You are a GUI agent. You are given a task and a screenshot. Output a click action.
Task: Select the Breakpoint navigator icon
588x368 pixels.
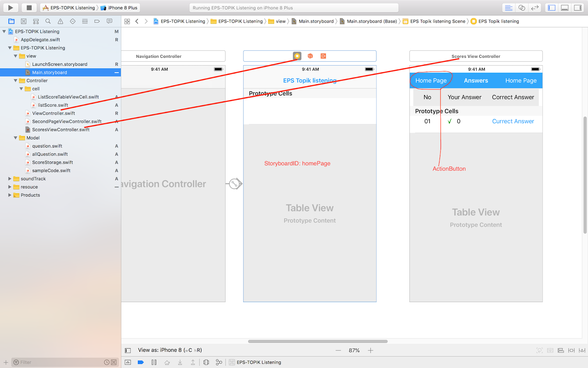click(97, 21)
